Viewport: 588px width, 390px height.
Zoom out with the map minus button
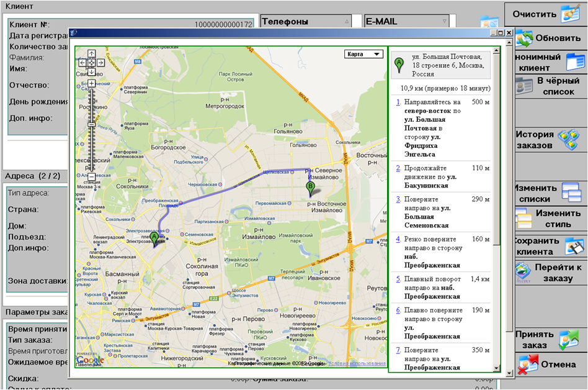[92, 176]
